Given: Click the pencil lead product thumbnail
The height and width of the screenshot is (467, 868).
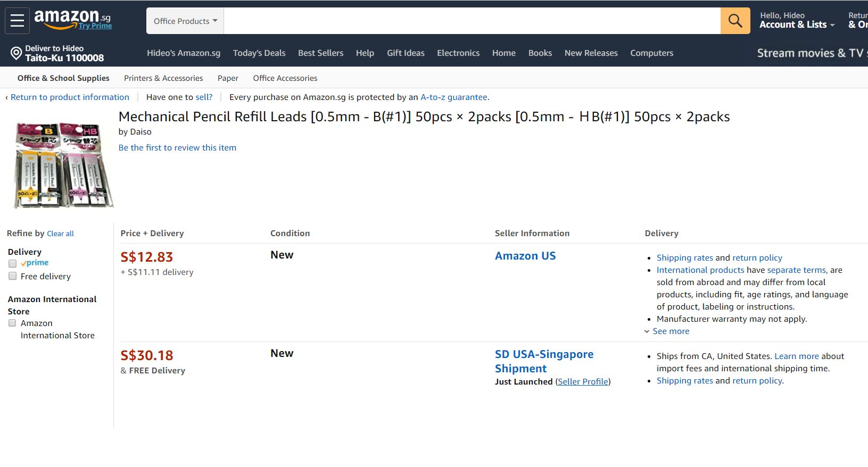Looking at the screenshot, I should tap(63, 164).
